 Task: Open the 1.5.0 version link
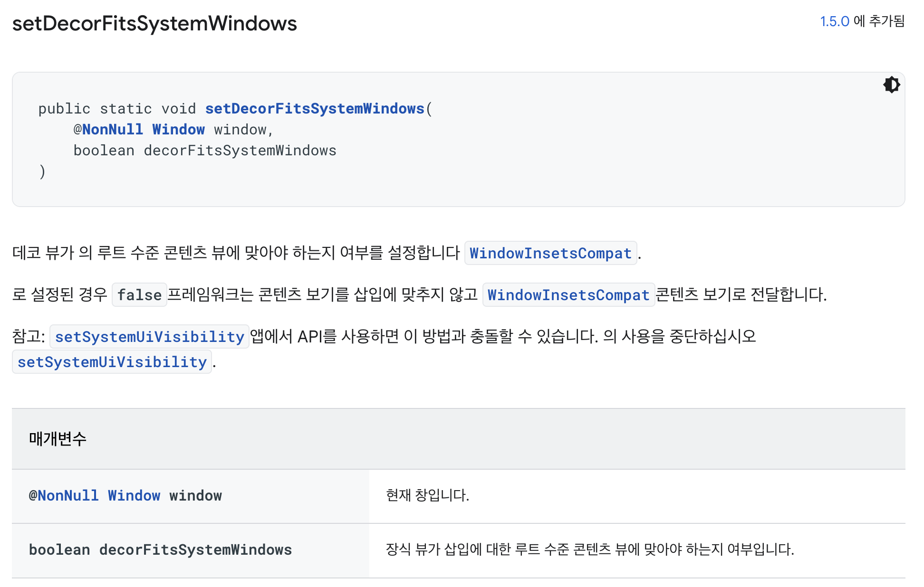[834, 21]
